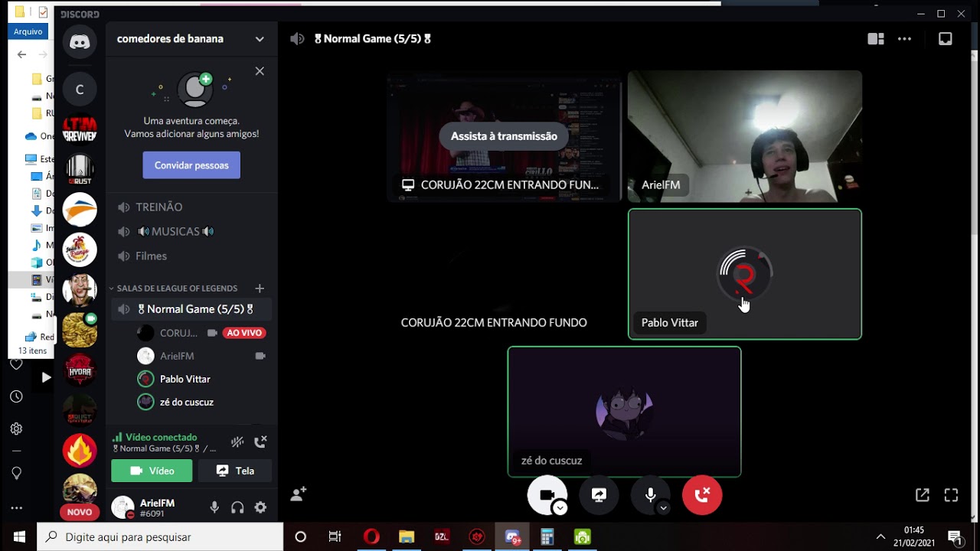Click sidebar play button in background app
The image size is (980, 551).
click(x=45, y=377)
